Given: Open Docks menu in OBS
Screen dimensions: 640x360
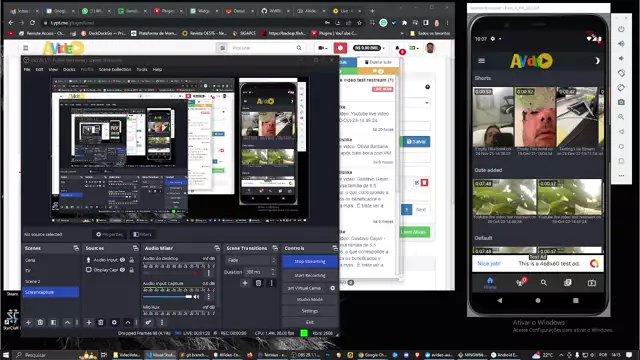Looking at the screenshot, I should pyautogui.click(x=69, y=70).
